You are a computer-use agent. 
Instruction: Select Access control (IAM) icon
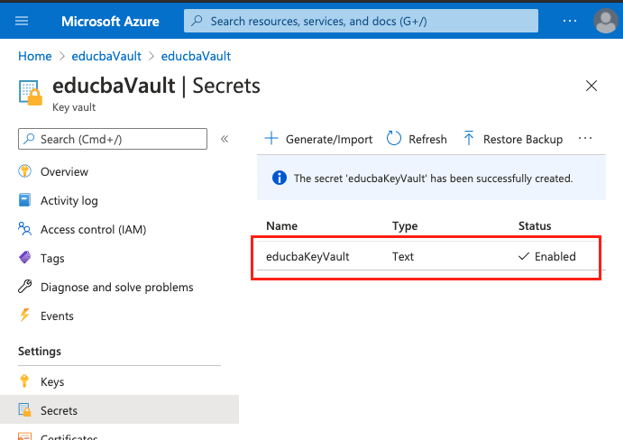(x=25, y=230)
